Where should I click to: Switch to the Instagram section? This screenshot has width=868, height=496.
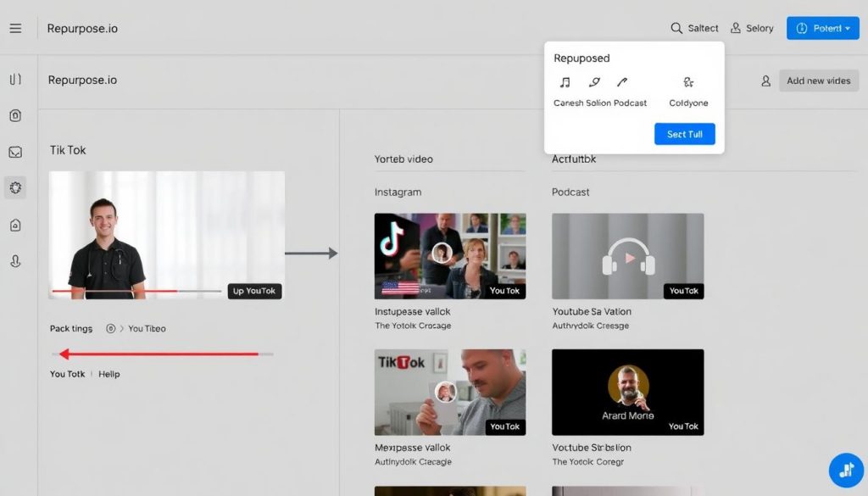click(x=398, y=192)
